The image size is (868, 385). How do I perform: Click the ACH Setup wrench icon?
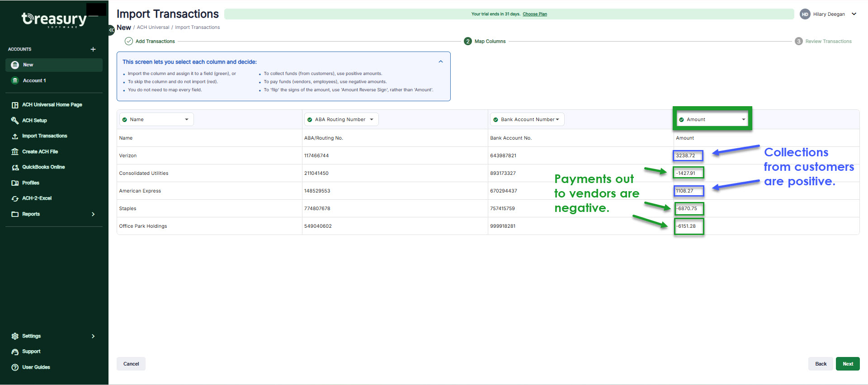click(x=15, y=120)
